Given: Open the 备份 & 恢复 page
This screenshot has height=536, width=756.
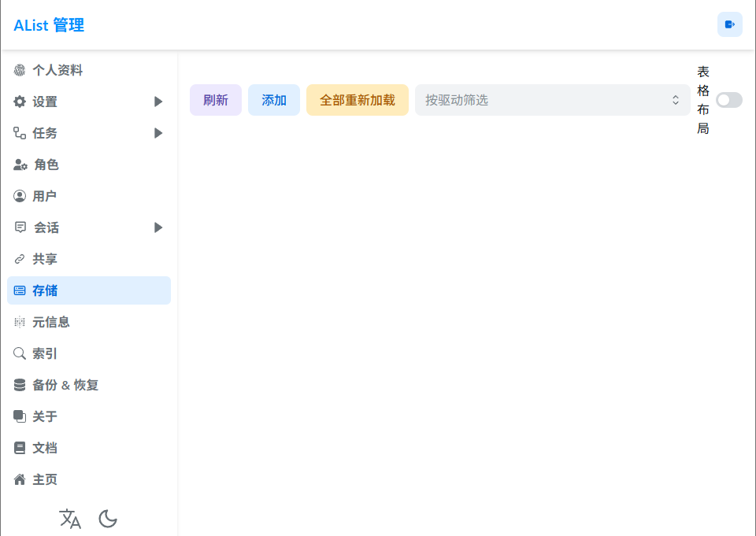Looking at the screenshot, I should coord(89,385).
